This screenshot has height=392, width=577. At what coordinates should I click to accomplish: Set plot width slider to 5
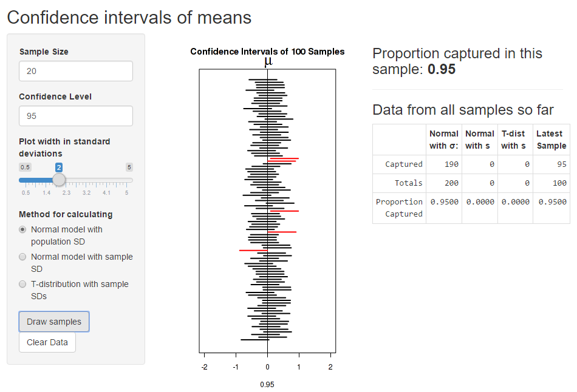click(x=129, y=180)
